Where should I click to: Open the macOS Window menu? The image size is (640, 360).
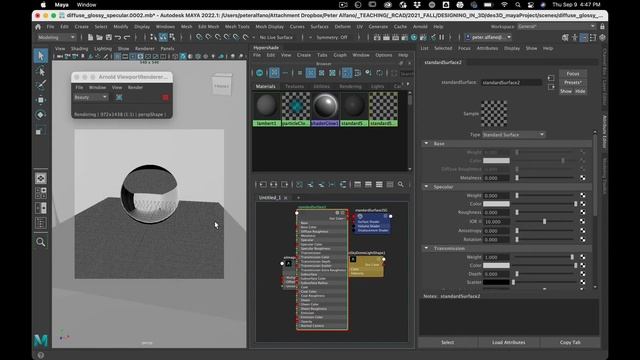[86, 5]
